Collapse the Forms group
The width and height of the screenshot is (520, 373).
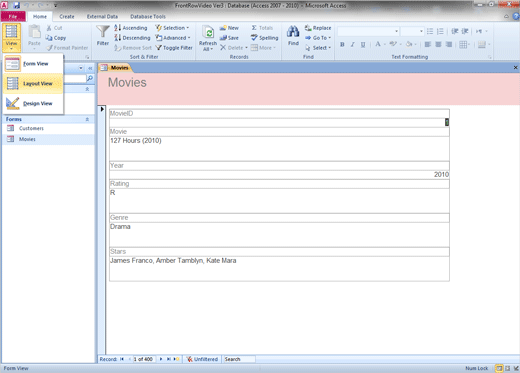tap(87, 119)
